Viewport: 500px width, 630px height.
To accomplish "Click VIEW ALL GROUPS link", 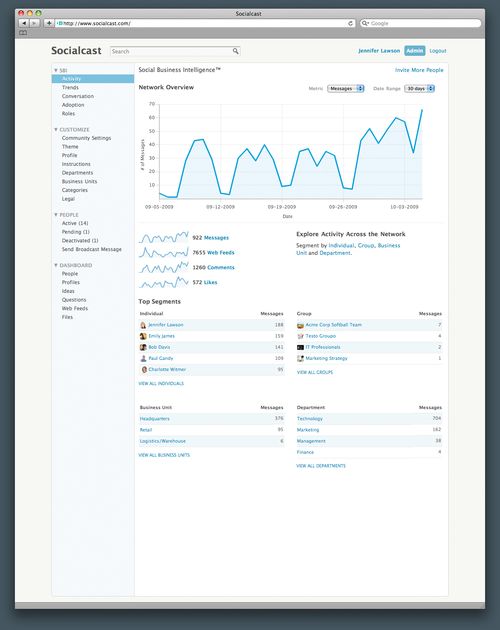I will tap(315, 372).
